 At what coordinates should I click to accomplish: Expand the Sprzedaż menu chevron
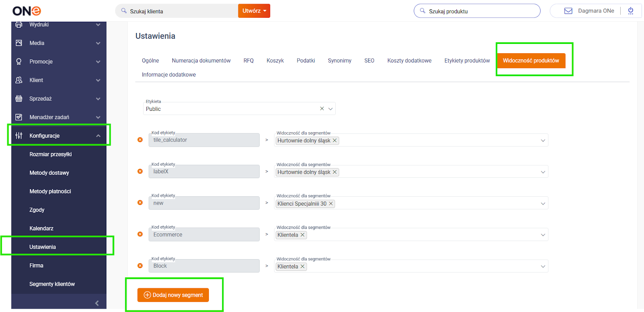click(x=98, y=99)
